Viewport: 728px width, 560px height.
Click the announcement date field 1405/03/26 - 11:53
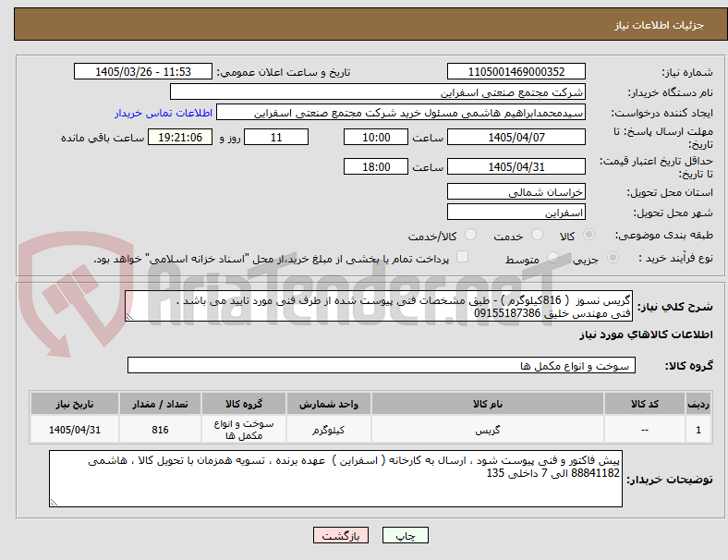tap(143, 71)
